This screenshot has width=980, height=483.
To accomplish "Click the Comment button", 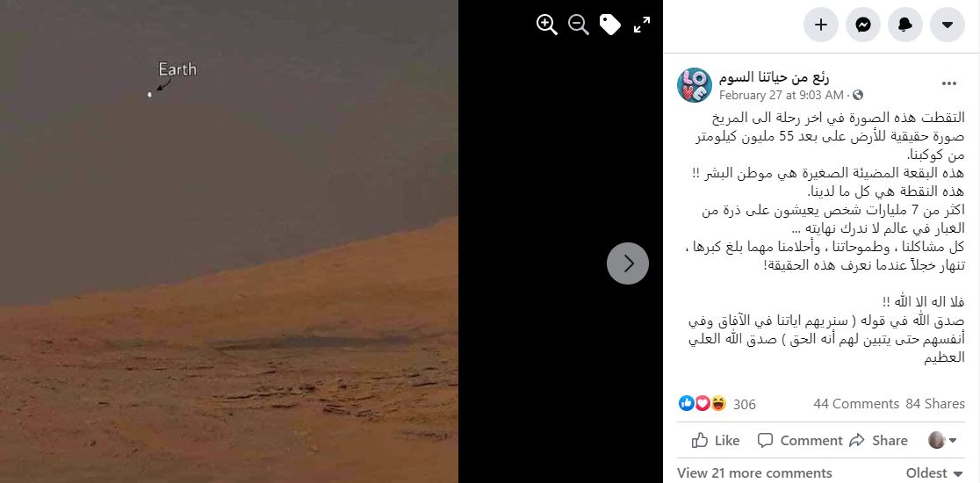I will pos(800,441).
